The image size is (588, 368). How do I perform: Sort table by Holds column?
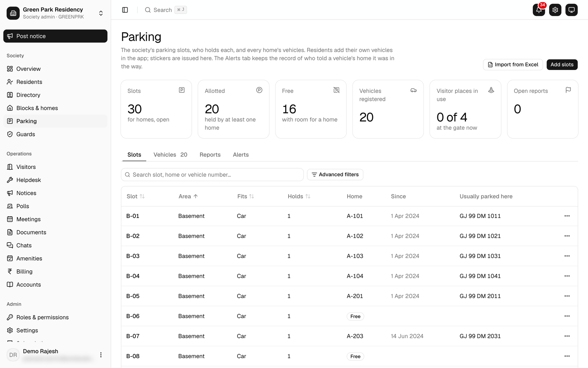[299, 197]
